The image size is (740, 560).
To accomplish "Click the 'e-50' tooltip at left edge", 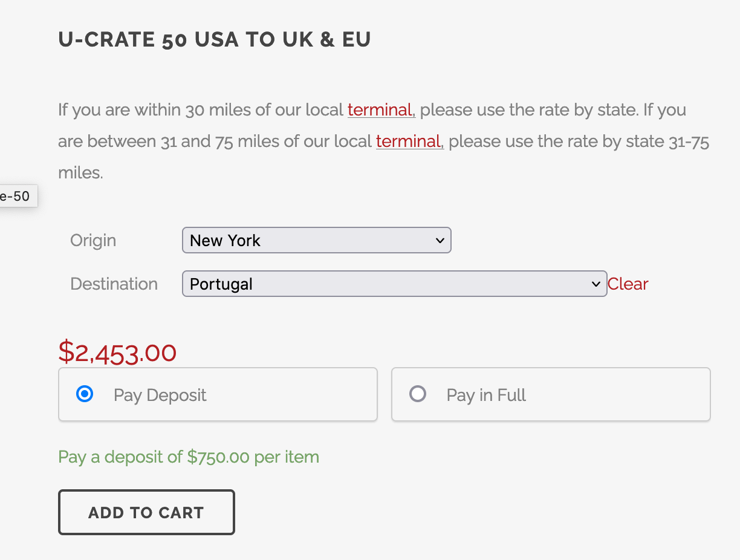I will point(16,197).
